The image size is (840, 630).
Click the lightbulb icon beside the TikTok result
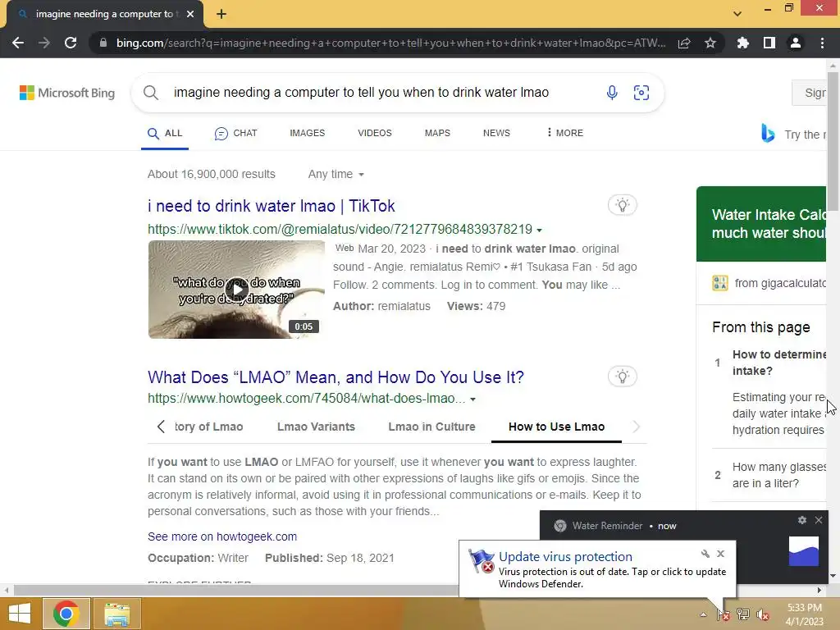622,205
